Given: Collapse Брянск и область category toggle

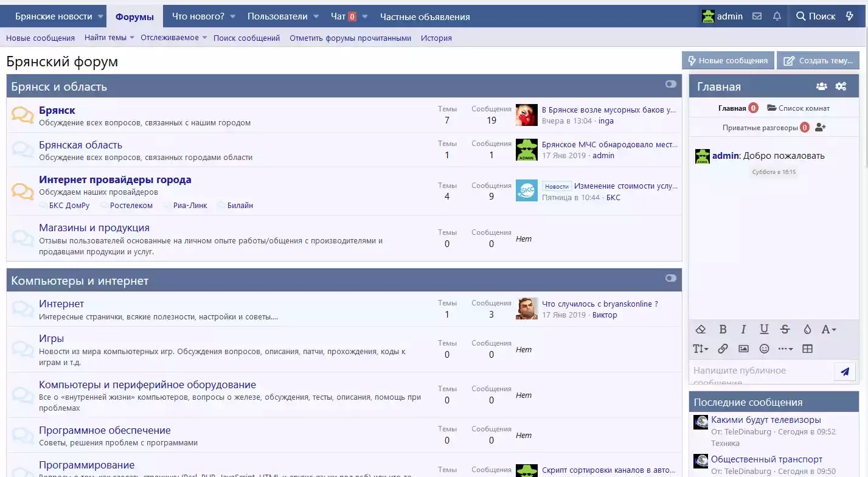Looking at the screenshot, I should pos(671,84).
